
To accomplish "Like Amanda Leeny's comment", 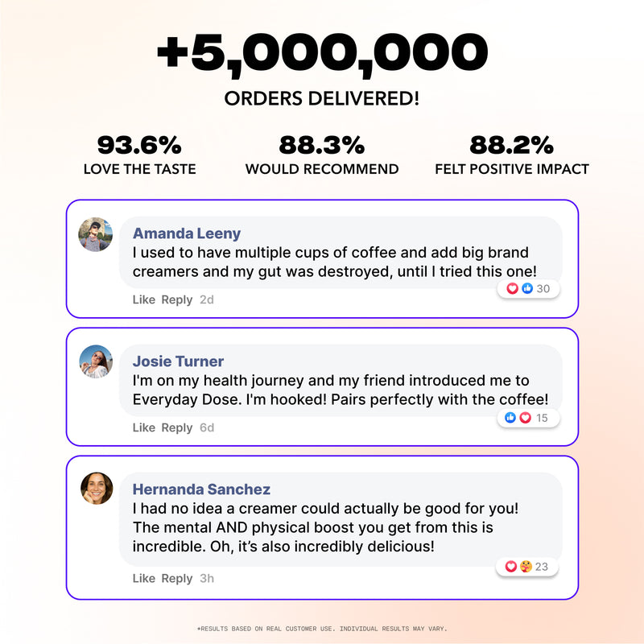I will tap(143, 299).
